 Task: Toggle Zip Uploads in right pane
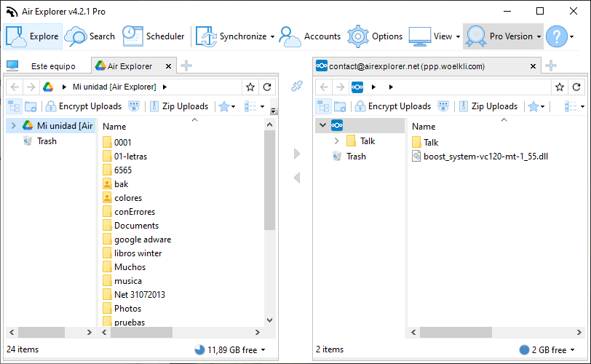tap(489, 106)
